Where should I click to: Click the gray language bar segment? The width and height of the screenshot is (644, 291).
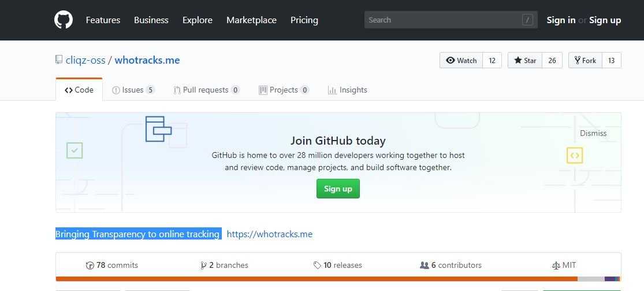(x=591, y=279)
